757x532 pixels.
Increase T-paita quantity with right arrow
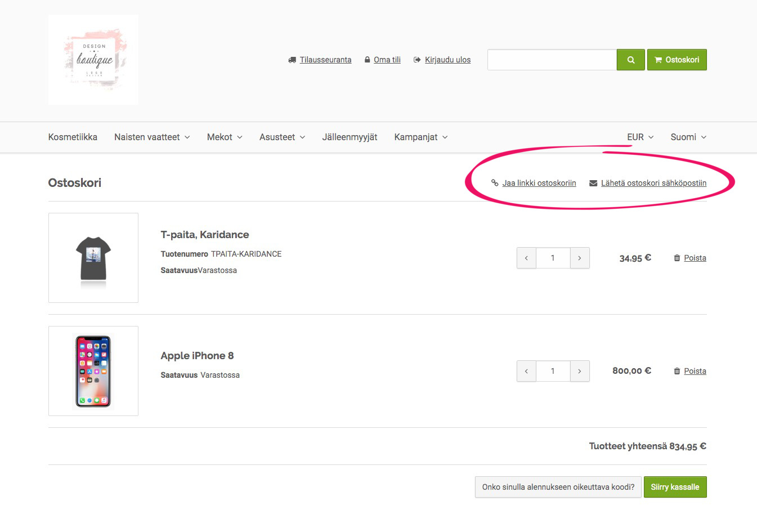(580, 258)
